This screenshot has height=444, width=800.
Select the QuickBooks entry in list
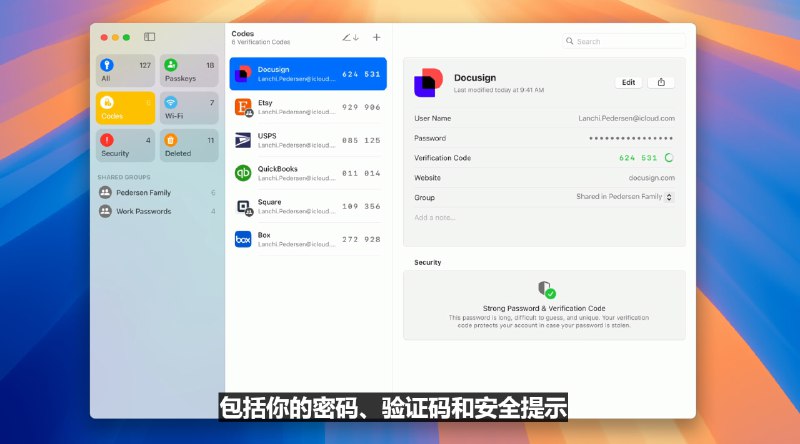point(308,173)
